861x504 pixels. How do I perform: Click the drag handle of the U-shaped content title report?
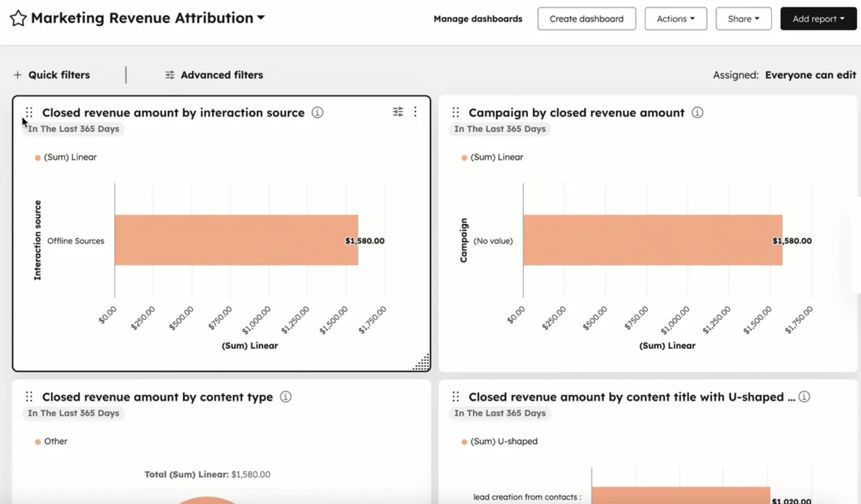[456, 396]
